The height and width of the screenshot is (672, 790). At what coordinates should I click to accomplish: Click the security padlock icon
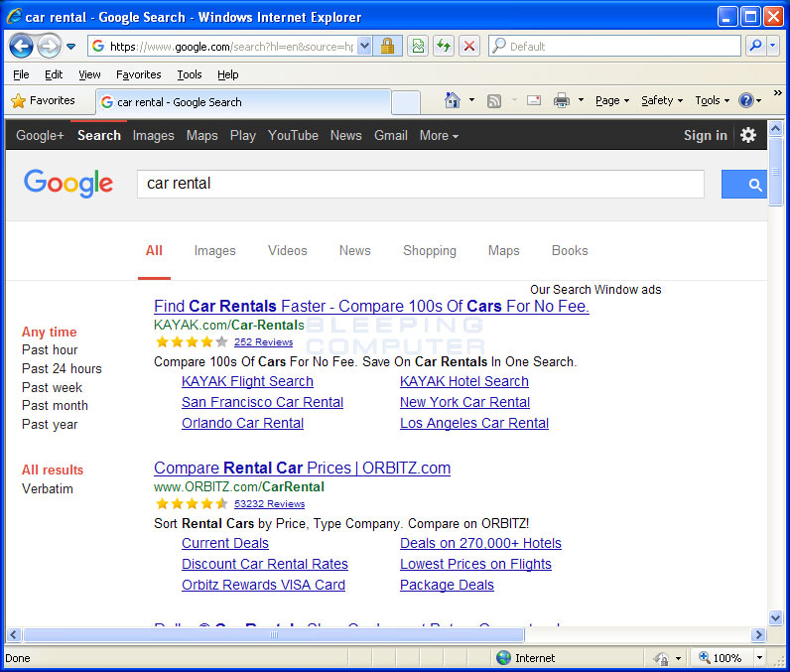387,47
